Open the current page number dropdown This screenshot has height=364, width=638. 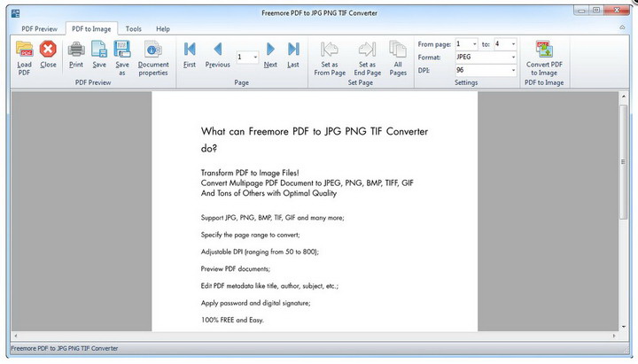point(255,57)
